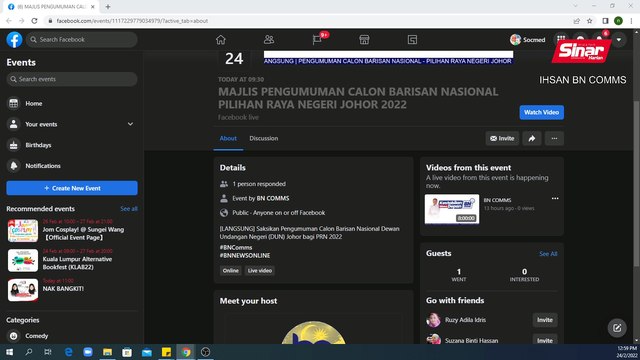Click the Watch Video button

542,112
